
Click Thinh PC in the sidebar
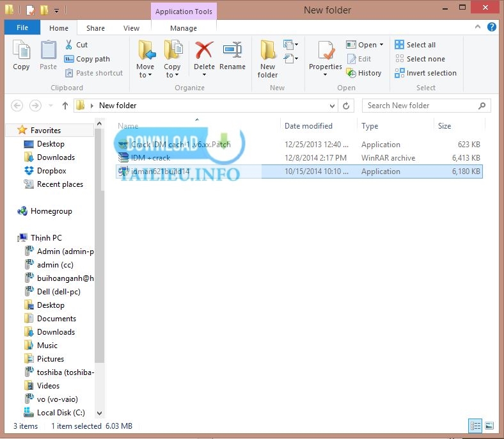[46, 237]
